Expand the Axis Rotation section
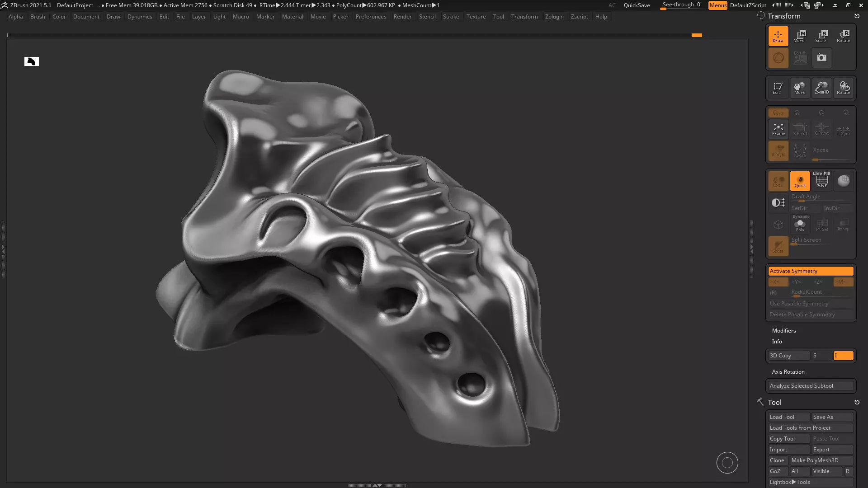Image resolution: width=868 pixels, height=488 pixels. [788, 372]
